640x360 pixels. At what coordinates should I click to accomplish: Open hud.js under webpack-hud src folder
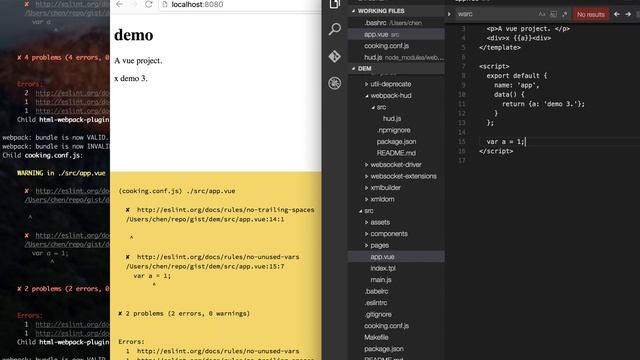pos(392,118)
